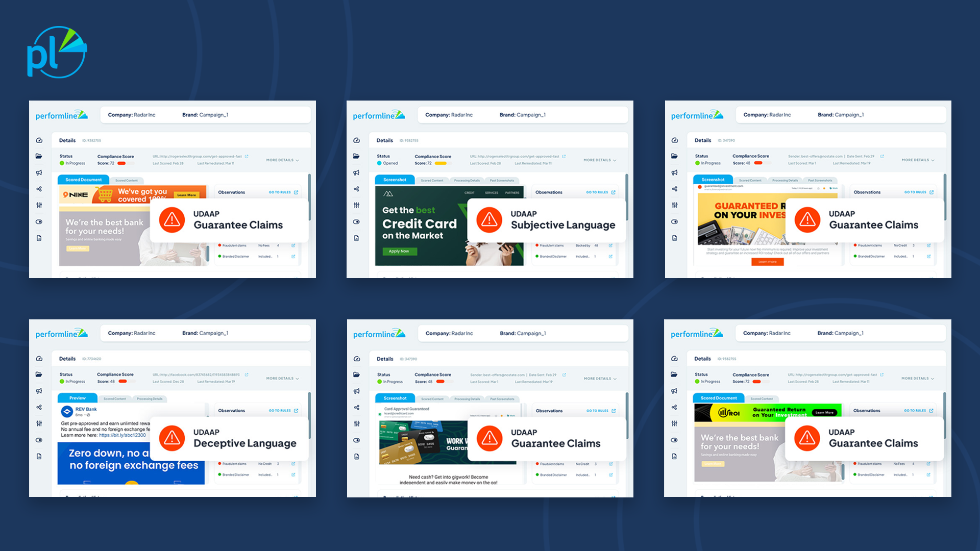Viewport: 980px width, 551px height.
Task: Toggle the sidebar switch icon in the Subjective Language panel
Action: pos(356,222)
